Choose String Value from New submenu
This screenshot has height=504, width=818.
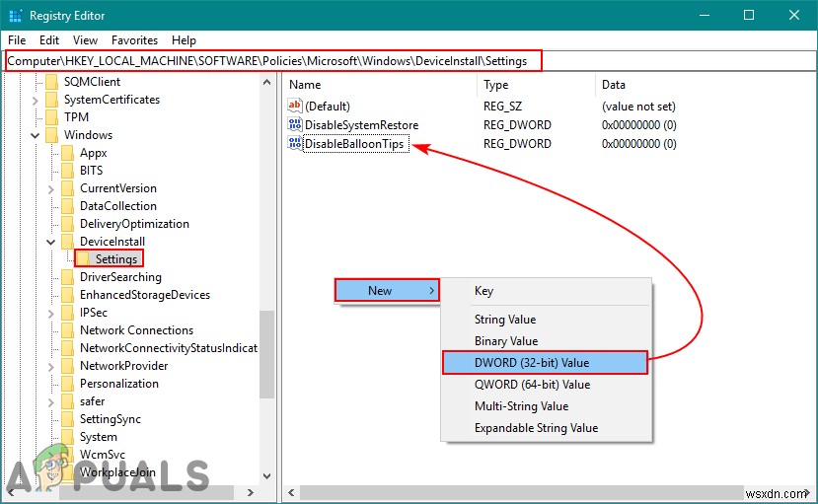547,319
